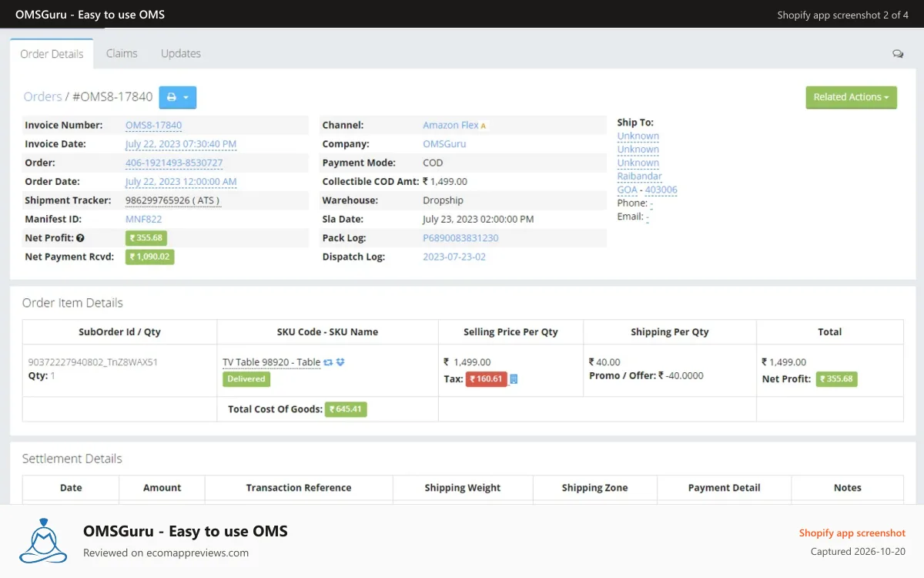Click the tax calculator icon beside 160.61
This screenshot has width=924, height=578.
click(514, 379)
